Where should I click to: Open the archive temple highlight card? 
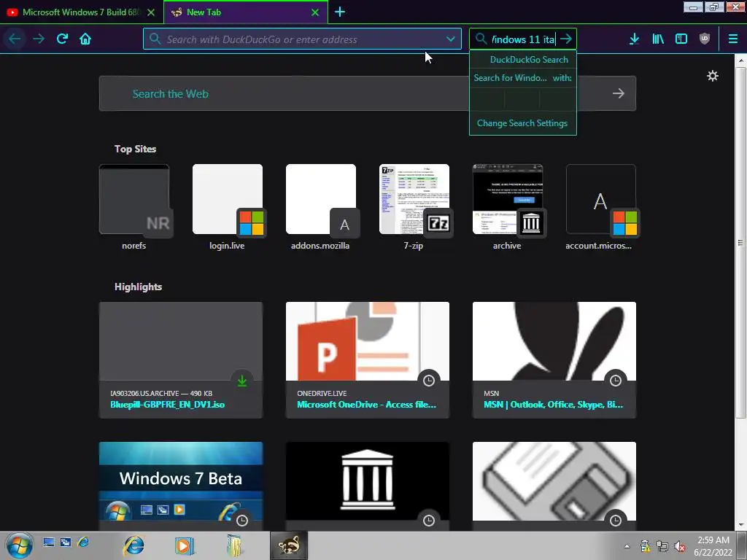click(x=368, y=486)
